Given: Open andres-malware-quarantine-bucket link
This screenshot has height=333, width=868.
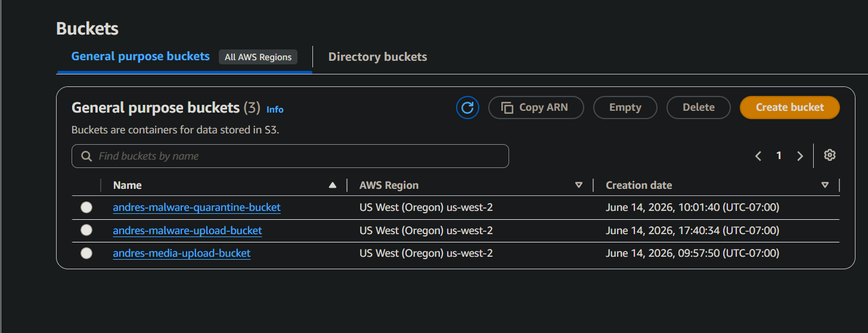Looking at the screenshot, I should tap(197, 207).
